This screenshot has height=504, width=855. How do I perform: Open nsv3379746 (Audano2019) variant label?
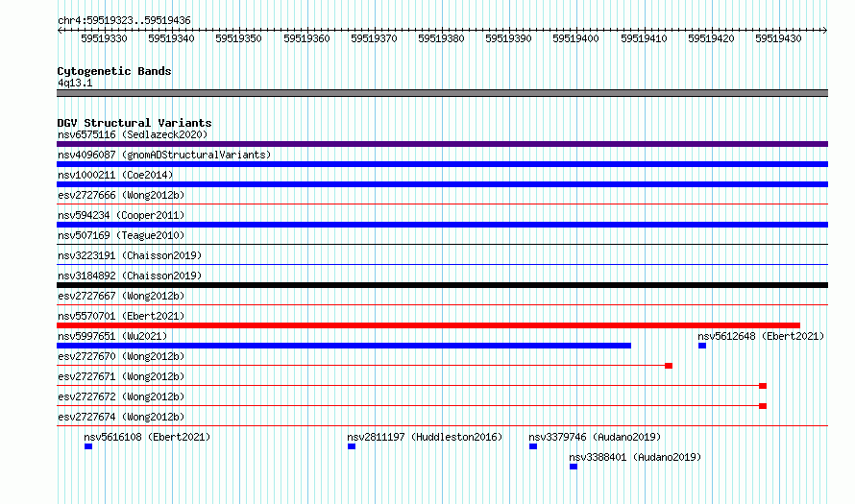595,437
